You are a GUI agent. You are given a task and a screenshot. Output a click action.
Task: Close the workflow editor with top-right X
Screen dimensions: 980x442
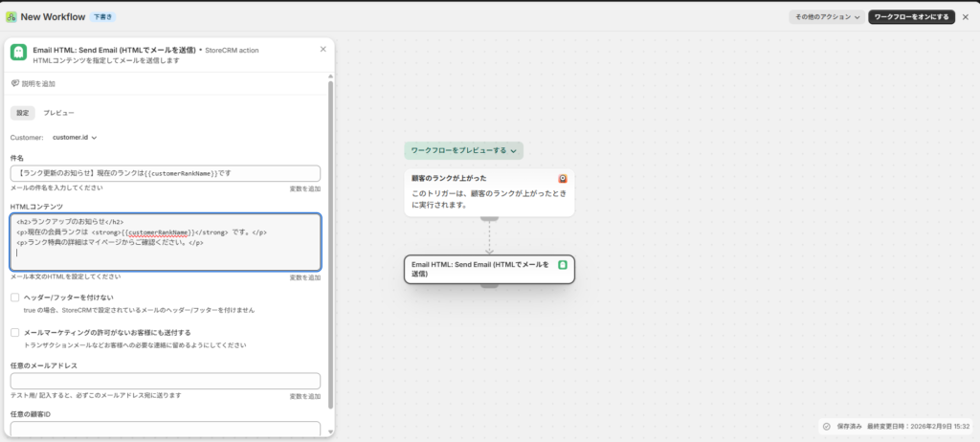(968, 16)
